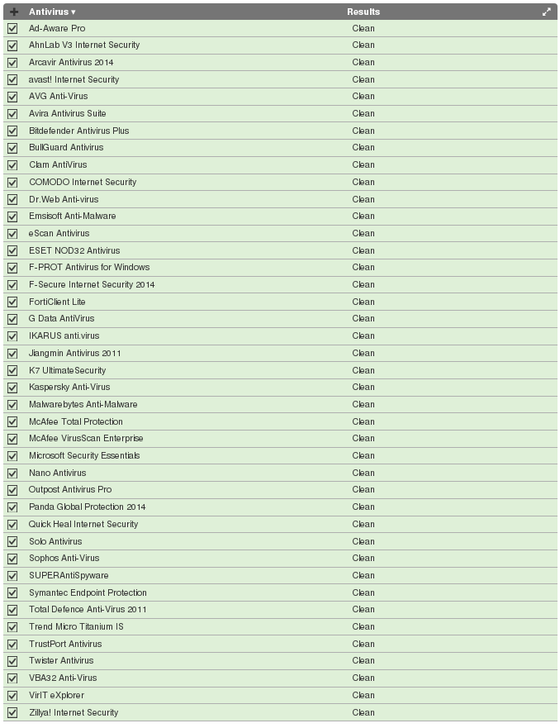Open the Clam AntiVirus Clean result
The width and height of the screenshot is (560, 728).
(x=363, y=165)
